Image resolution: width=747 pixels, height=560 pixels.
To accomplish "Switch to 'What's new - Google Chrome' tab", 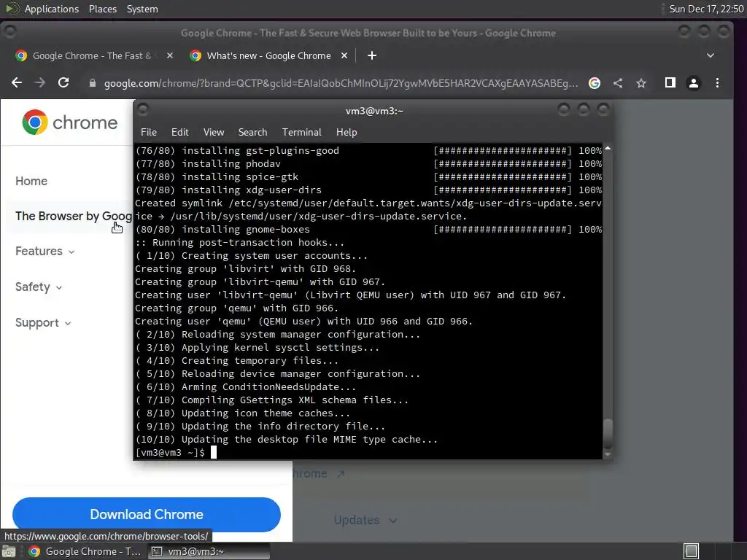I will (268, 55).
